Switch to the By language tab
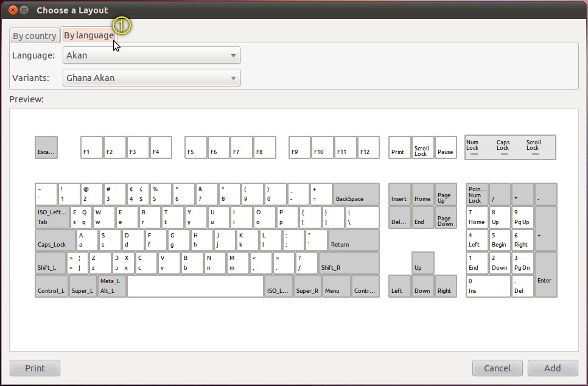The height and width of the screenshot is (386, 588). point(88,35)
